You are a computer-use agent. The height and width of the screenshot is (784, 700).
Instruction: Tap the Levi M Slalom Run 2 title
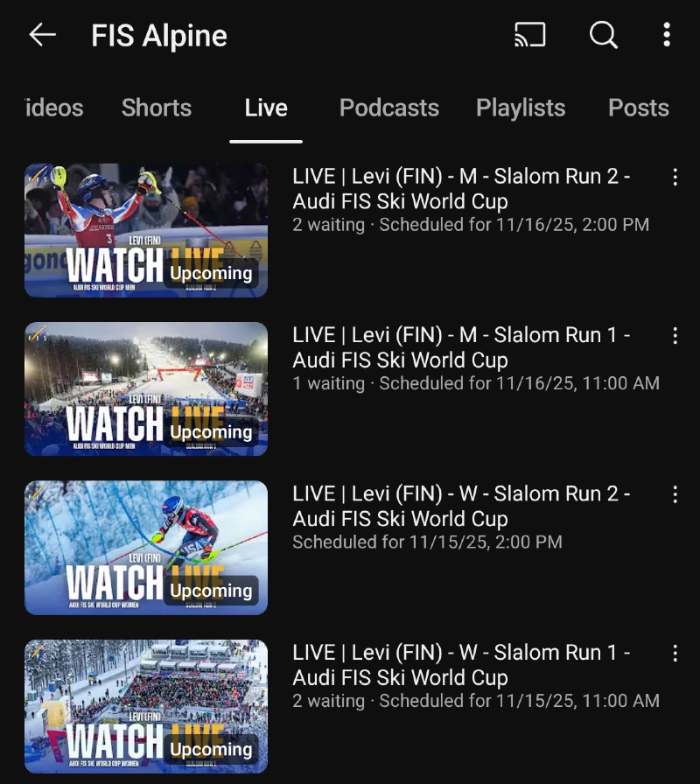pos(461,189)
